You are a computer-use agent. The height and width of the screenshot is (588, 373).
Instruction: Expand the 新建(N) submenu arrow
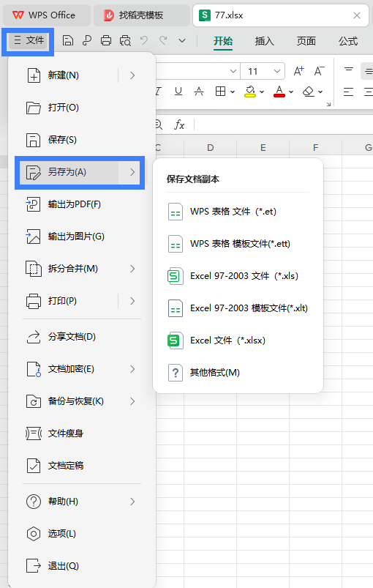coord(132,75)
